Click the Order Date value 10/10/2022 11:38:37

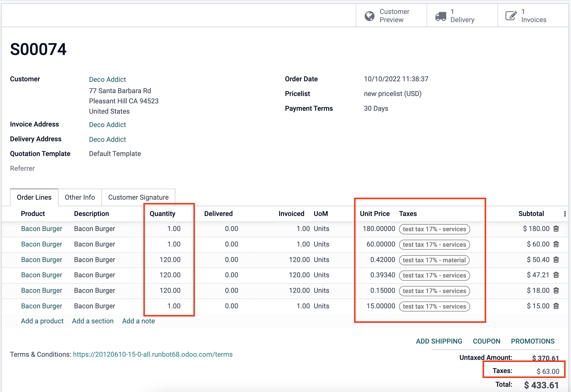pyautogui.click(x=396, y=79)
